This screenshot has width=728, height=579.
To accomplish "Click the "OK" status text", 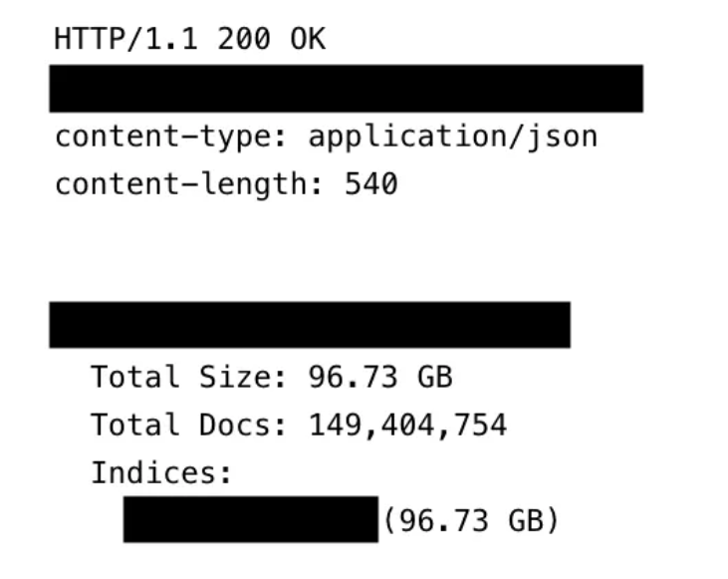I will coord(304,41).
